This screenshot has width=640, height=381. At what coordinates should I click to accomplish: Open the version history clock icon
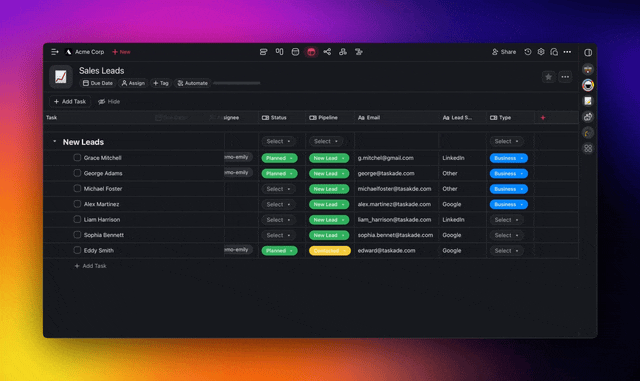tap(528, 52)
